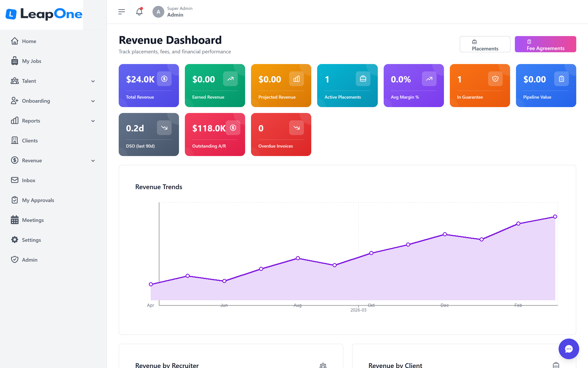Click the dollar icon on Outstanding A/R card

click(233, 128)
